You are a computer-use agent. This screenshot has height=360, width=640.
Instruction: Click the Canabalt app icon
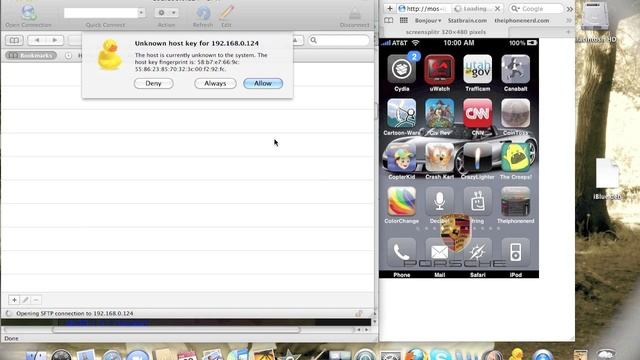(x=516, y=69)
